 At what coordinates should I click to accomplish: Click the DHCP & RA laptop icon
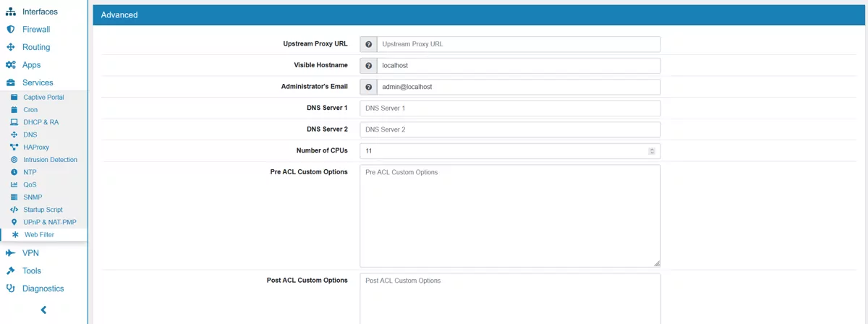pos(14,122)
